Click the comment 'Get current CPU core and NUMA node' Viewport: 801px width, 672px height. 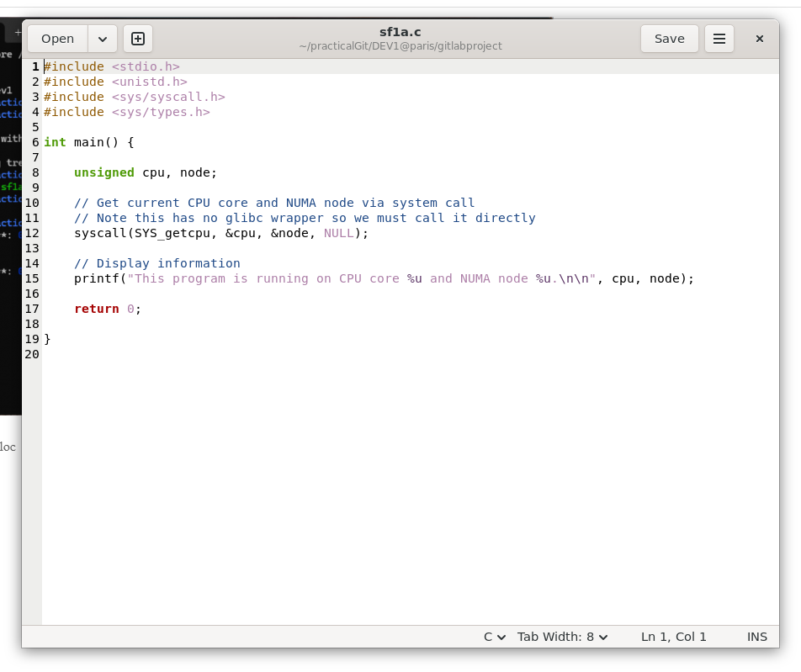pyautogui.click(x=274, y=203)
